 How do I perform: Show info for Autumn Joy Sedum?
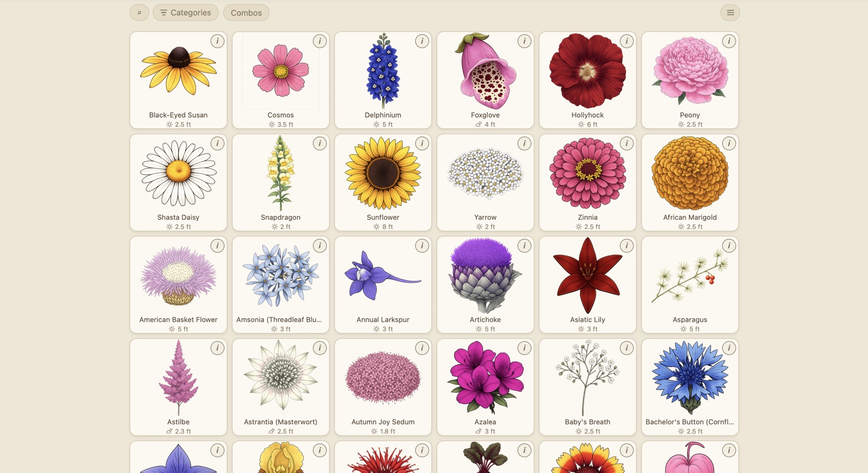click(x=422, y=348)
